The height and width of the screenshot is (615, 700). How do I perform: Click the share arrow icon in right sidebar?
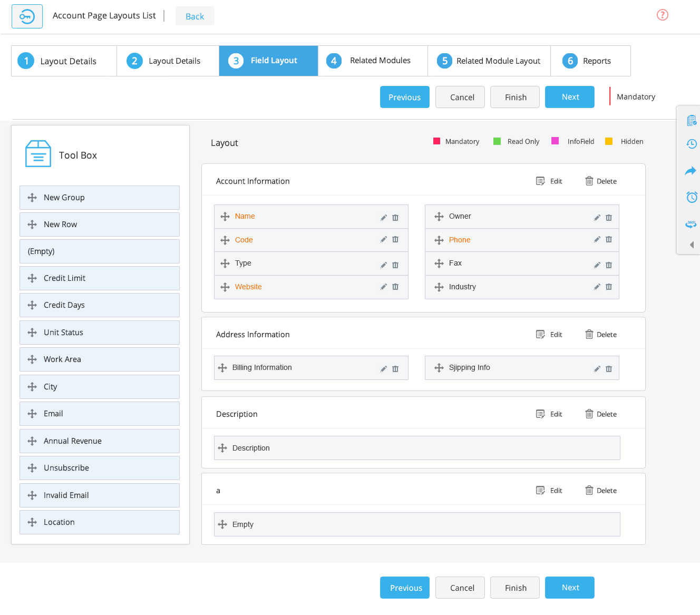[691, 171]
